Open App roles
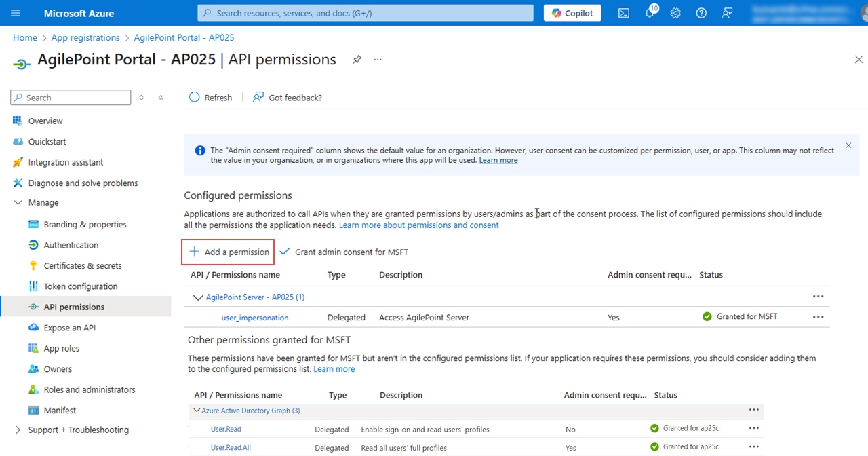Image resolution: width=868 pixels, height=456 pixels. tap(61, 349)
